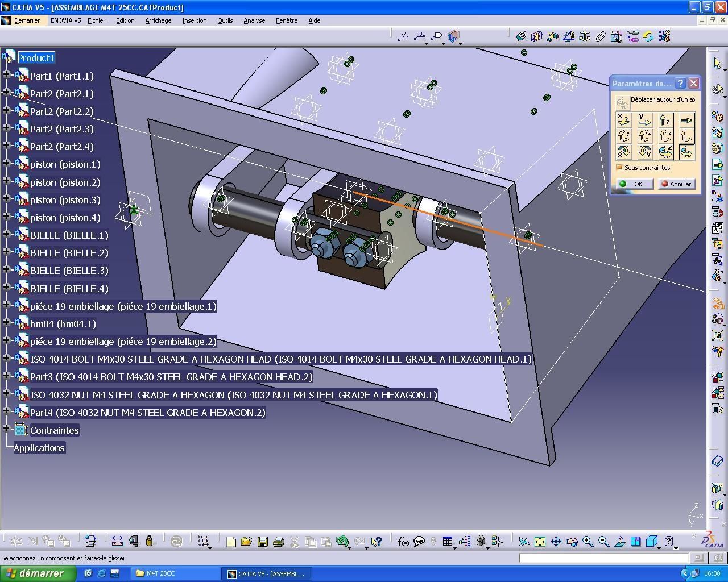The image size is (728, 582).
Task: Click the Fix component anchor icon
Action: coord(585,37)
